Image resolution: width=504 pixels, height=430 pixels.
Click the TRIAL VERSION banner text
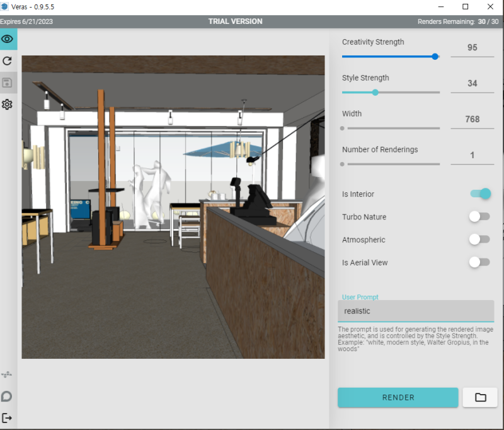pos(235,21)
